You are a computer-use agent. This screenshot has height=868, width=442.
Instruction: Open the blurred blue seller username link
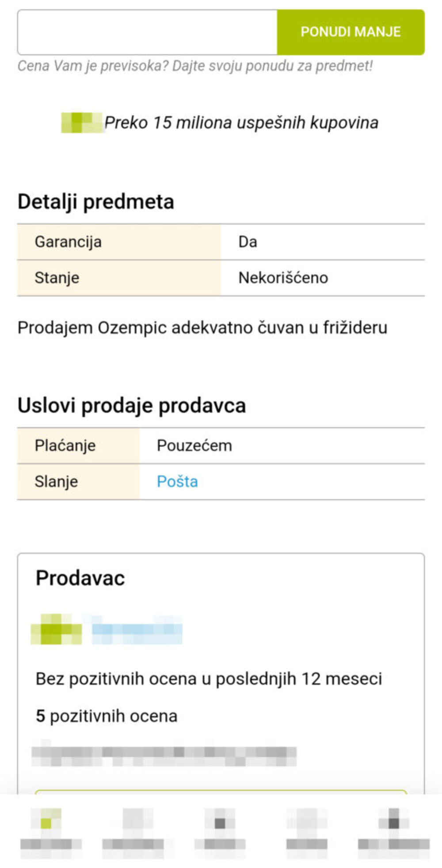137,629
